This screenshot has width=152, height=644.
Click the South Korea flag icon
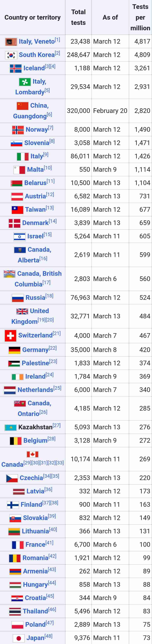11,55
